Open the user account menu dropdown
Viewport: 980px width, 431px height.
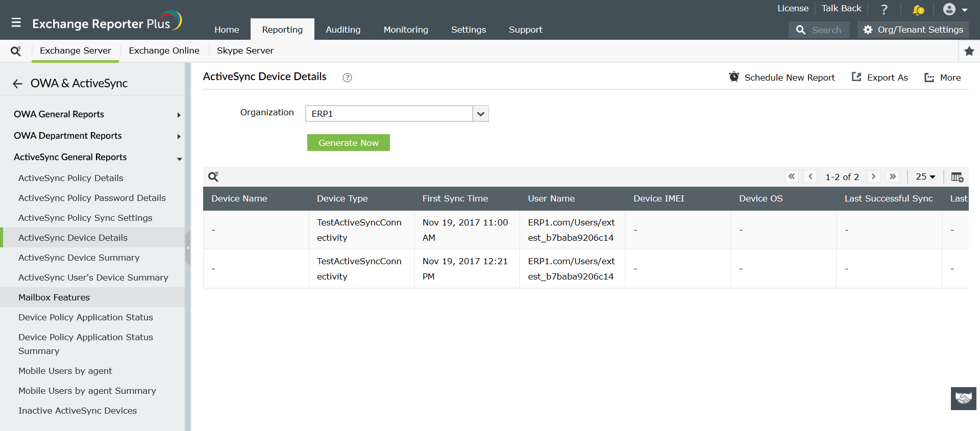(954, 10)
